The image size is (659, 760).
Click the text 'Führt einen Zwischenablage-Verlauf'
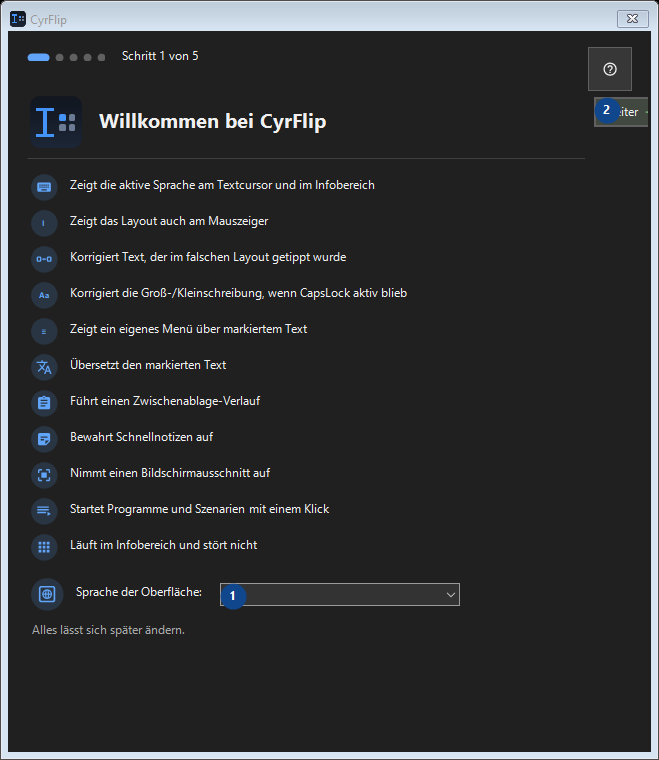[x=165, y=401]
